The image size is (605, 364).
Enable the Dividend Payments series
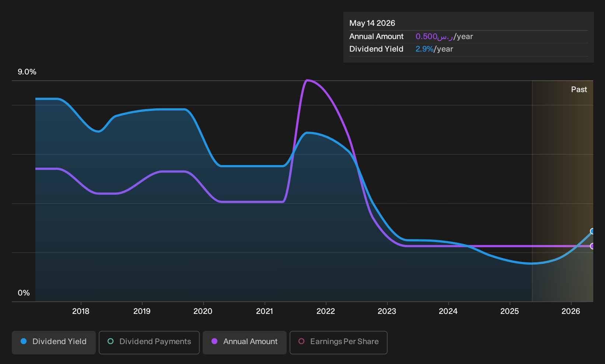(149, 343)
